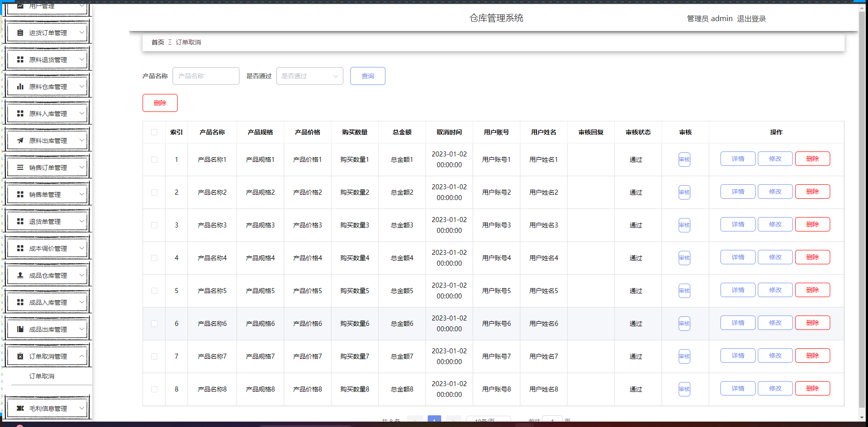The width and height of the screenshot is (868, 427).
Task: Click the 审核 icon button in row 3
Action: (x=685, y=225)
